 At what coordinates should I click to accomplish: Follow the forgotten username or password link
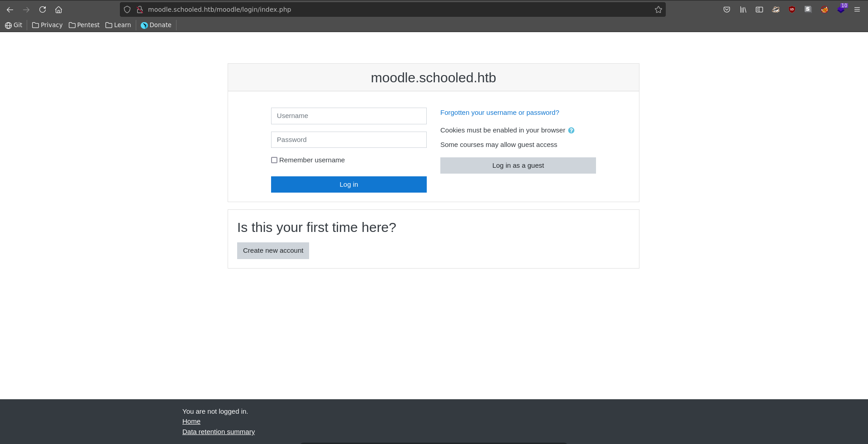[x=500, y=113]
